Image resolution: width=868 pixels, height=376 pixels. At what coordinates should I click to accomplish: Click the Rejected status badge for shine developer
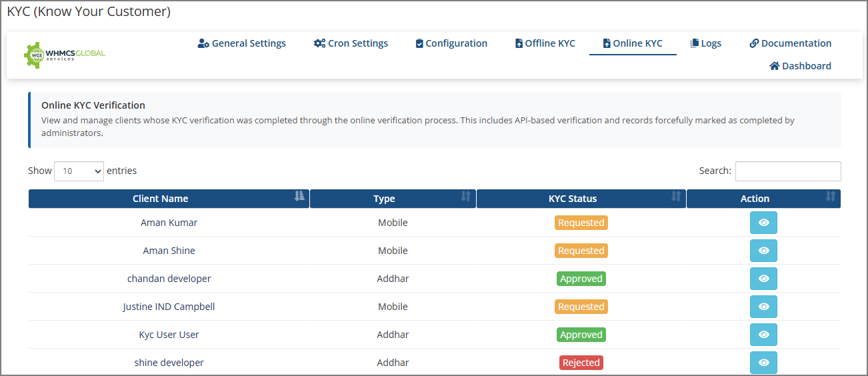[x=581, y=363]
